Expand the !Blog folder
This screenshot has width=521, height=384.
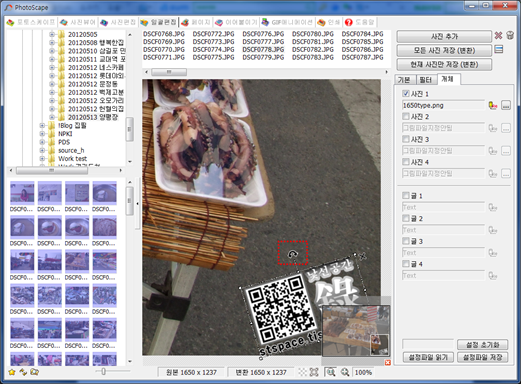(x=42, y=126)
